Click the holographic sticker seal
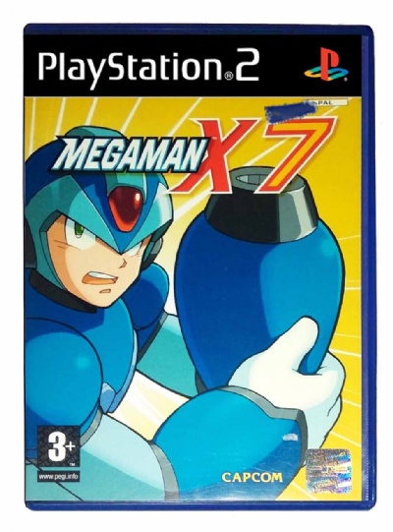The image size is (393, 532). (328, 470)
